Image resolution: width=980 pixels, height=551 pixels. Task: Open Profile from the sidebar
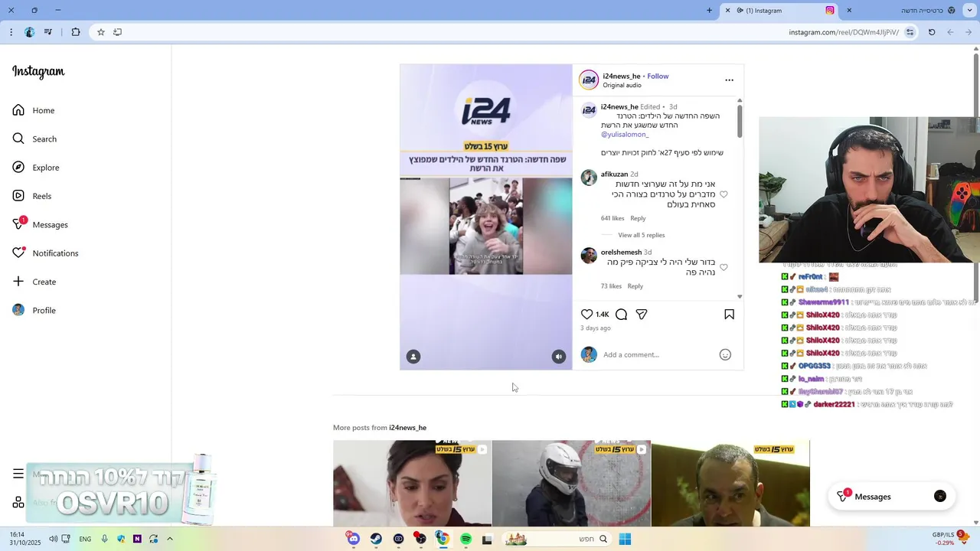[x=34, y=310]
